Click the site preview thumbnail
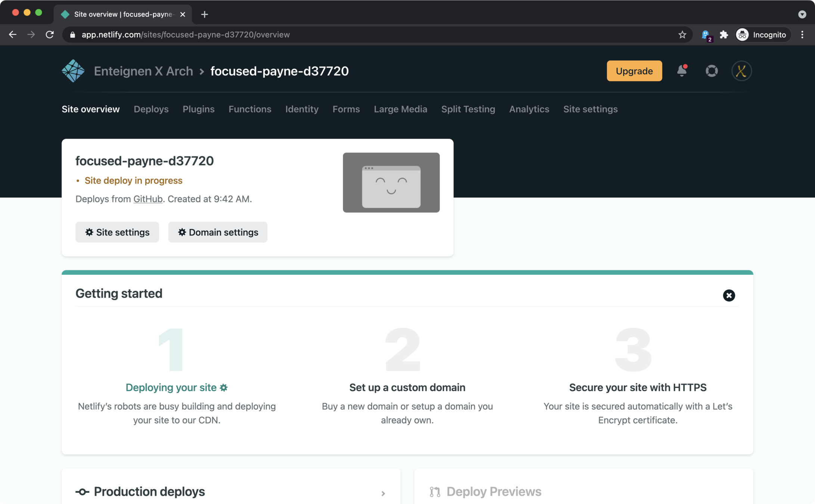The image size is (815, 504). click(391, 183)
